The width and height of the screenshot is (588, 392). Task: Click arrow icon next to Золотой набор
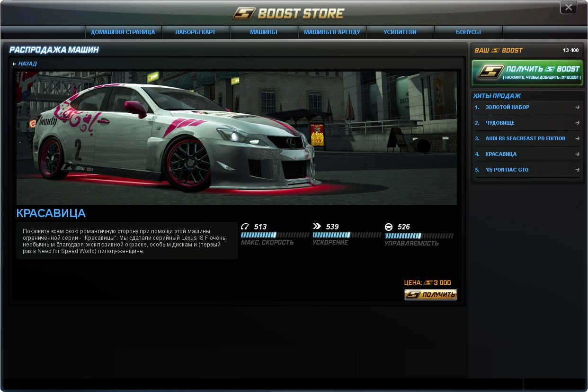point(577,107)
